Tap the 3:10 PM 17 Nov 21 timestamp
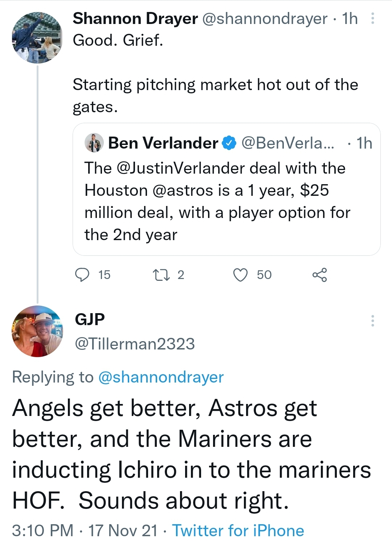The image size is (392, 550). pyautogui.click(x=85, y=530)
